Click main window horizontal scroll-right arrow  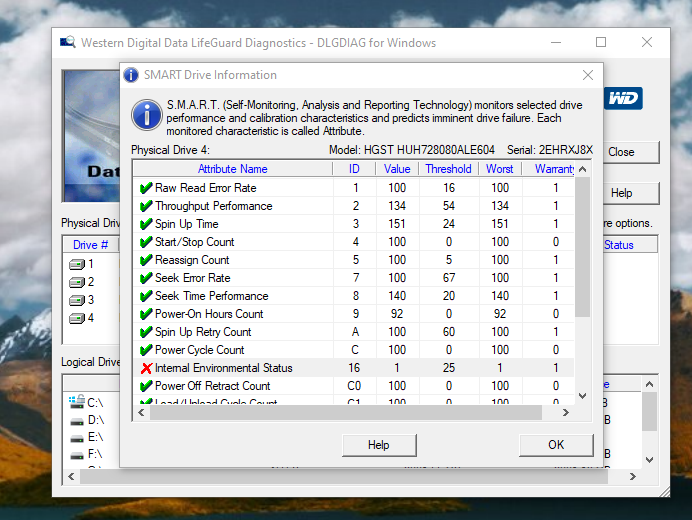pyautogui.click(x=632, y=477)
